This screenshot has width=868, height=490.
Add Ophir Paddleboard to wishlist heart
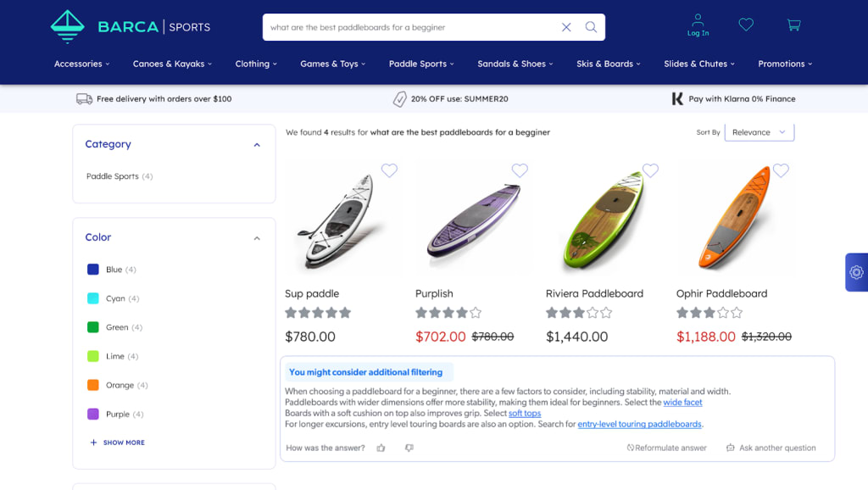(x=781, y=170)
